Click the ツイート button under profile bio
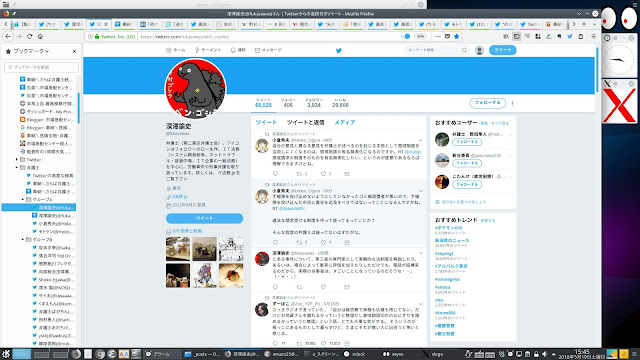This screenshot has height=360, width=640. (204, 218)
